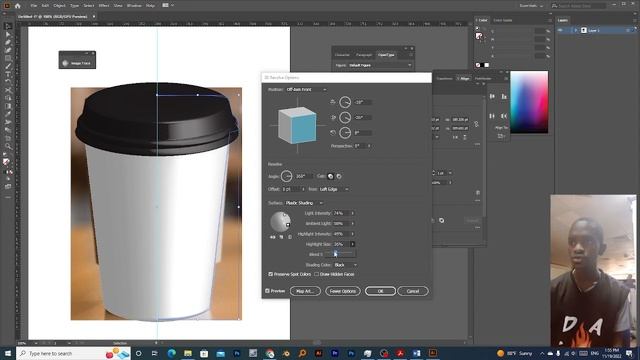Pick a color from the color spectrum
640x360 pixels.
[529, 102]
